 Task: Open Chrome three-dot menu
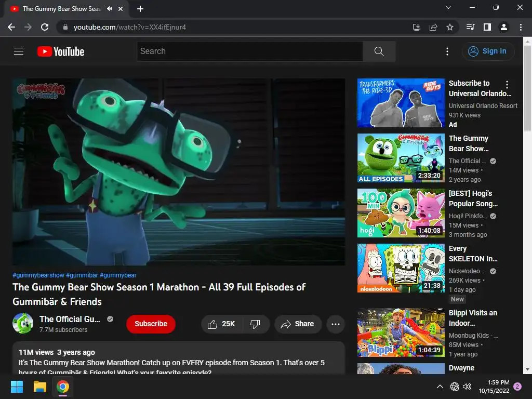[x=521, y=27]
